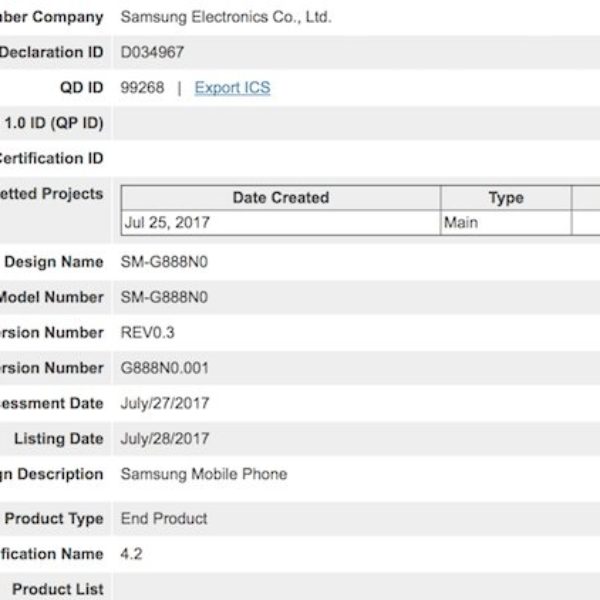The image size is (600, 600).
Task: Click the Declaration ID label
Action: coord(51,52)
